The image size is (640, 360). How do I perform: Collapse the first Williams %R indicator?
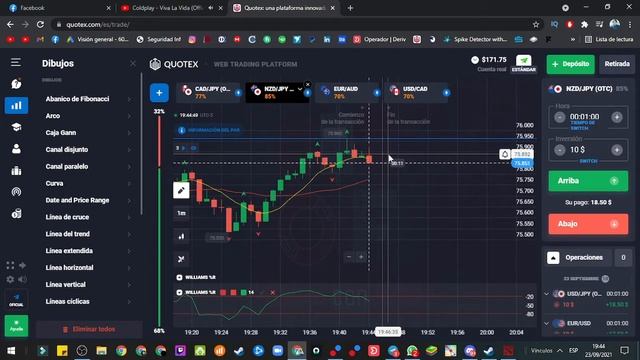[179, 277]
